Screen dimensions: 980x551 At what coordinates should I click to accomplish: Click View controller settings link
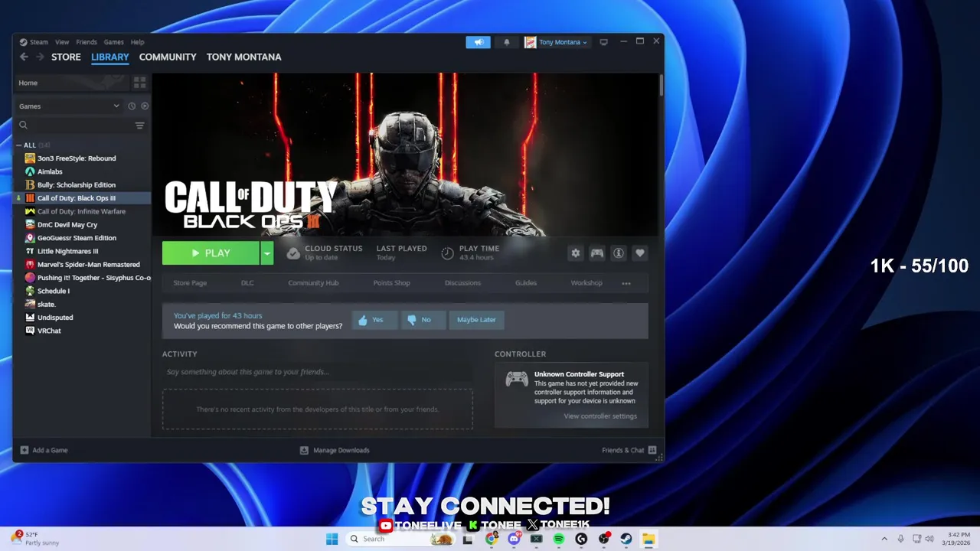[600, 416]
